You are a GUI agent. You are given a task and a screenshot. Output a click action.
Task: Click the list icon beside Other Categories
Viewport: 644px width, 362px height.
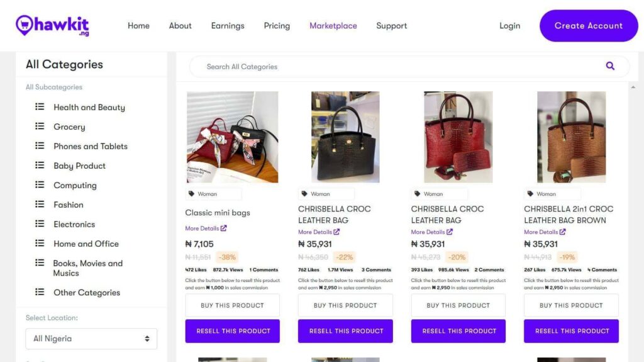click(40, 292)
